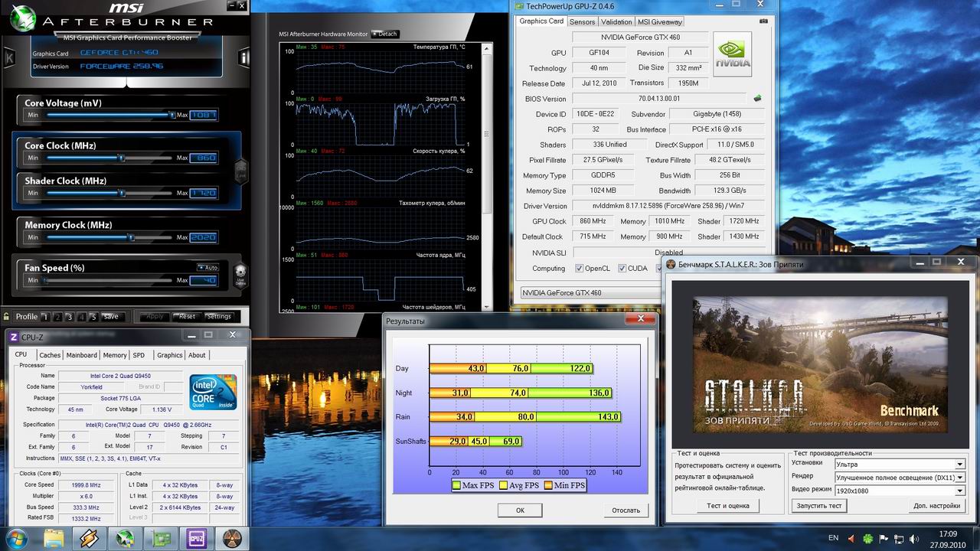The height and width of the screenshot is (551, 980).
Task: Click the profile lock padlock icon
Action: (x=7, y=316)
